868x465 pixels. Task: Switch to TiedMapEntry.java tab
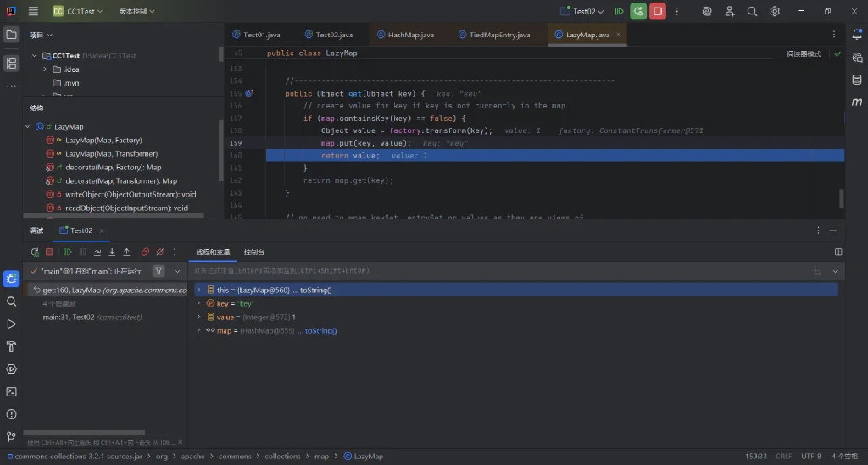pyautogui.click(x=494, y=35)
